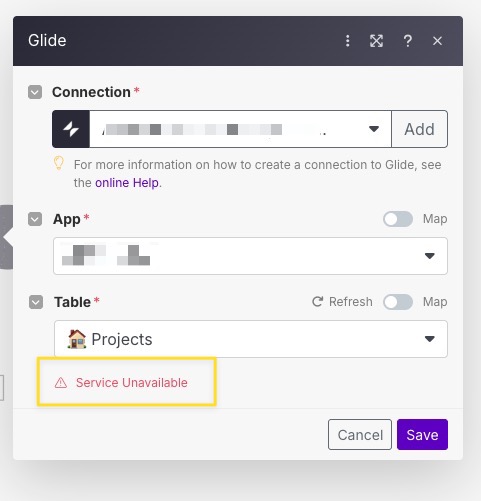Click the warning triangle next to Service Unavailable

(x=61, y=383)
